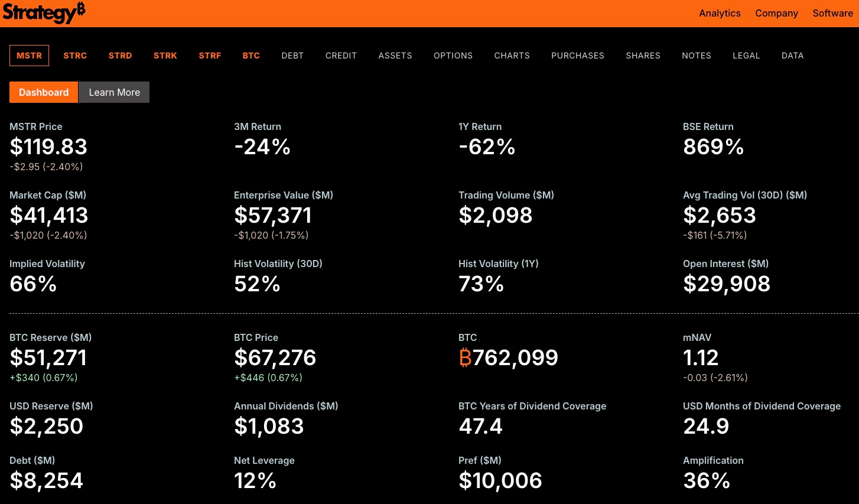This screenshot has height=504, width=859.
Task: Open the OPTIONS tab
Action: tap(453, 56)
